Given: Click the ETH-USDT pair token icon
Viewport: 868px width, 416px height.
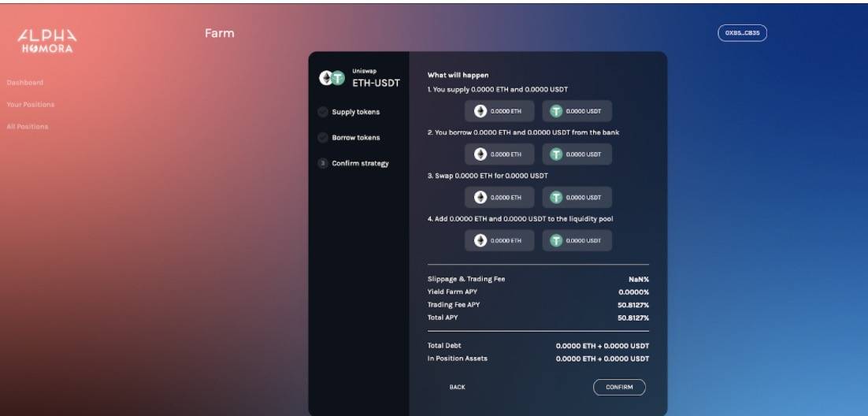Looking at the screenshot, I should [332, 78].
